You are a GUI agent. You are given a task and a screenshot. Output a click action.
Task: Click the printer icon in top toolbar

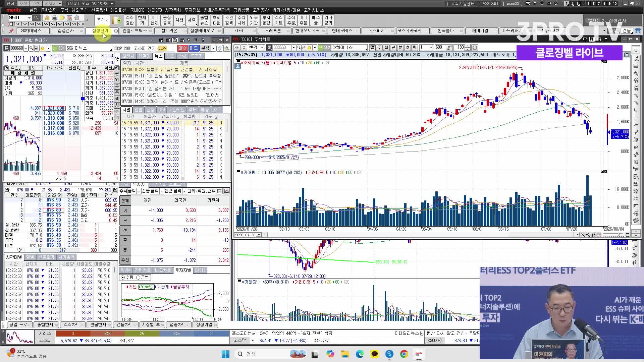click(54, 18)
